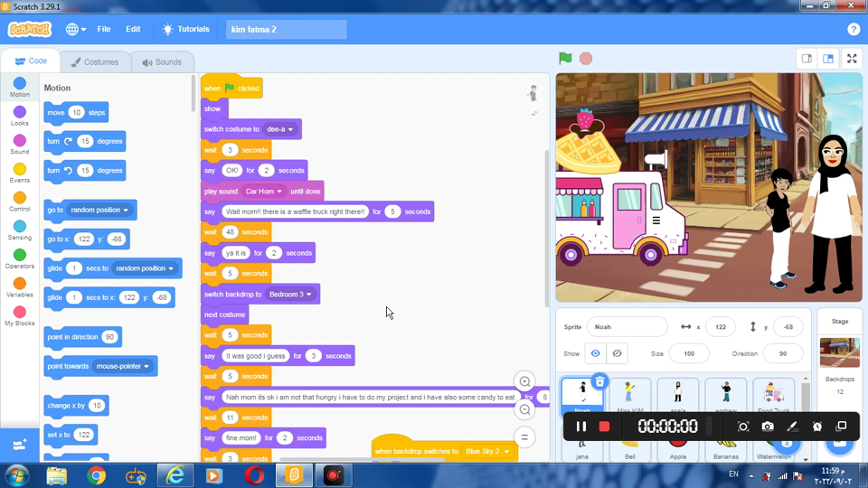Image resolution: width=868 pixels, height=488 pixels.
Task: Stop the project with the red stop sign
Action: (586, 59)
